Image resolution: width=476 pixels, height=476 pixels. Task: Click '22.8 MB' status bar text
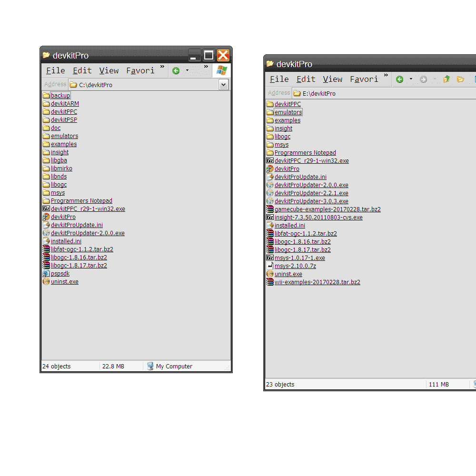(x=113, y=366)
